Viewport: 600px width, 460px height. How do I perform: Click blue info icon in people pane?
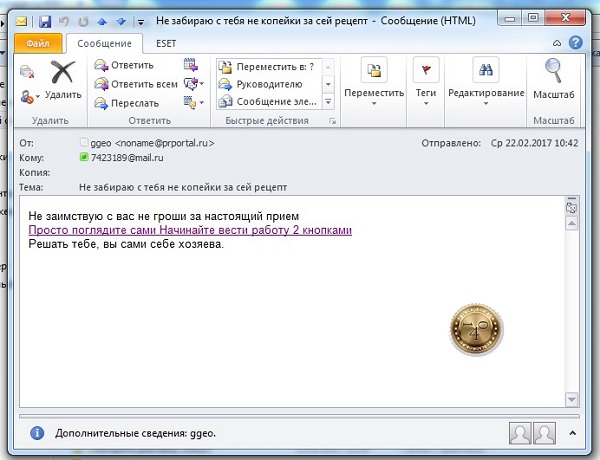tap(37, 433)
